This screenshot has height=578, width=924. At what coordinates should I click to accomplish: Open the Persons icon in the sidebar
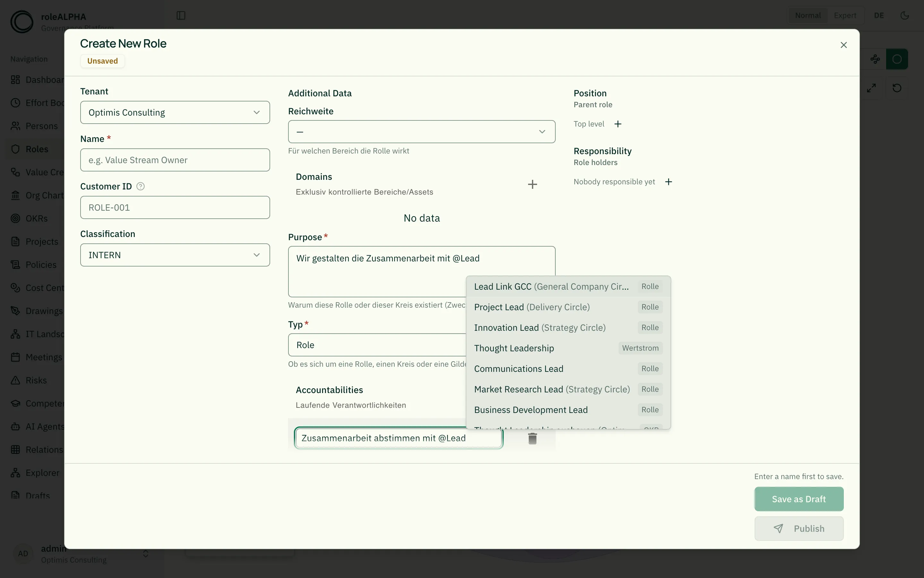15,126
